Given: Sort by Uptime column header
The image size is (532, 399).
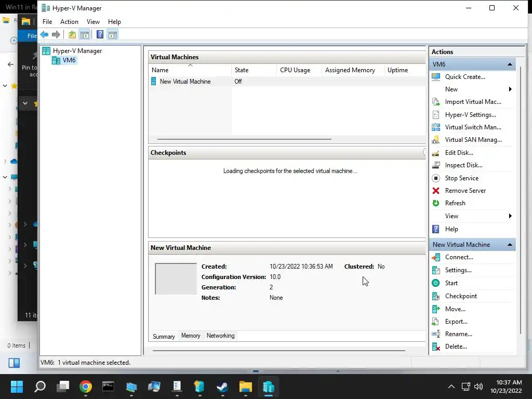Looking at the screenshot, I should click(x=404, y=70).
